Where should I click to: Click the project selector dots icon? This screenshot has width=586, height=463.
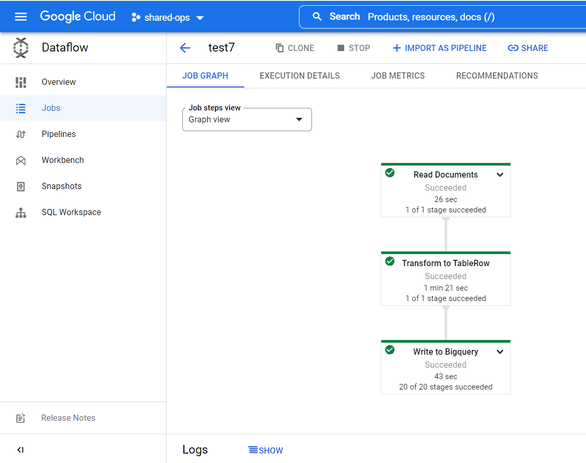tap(136, 17)
